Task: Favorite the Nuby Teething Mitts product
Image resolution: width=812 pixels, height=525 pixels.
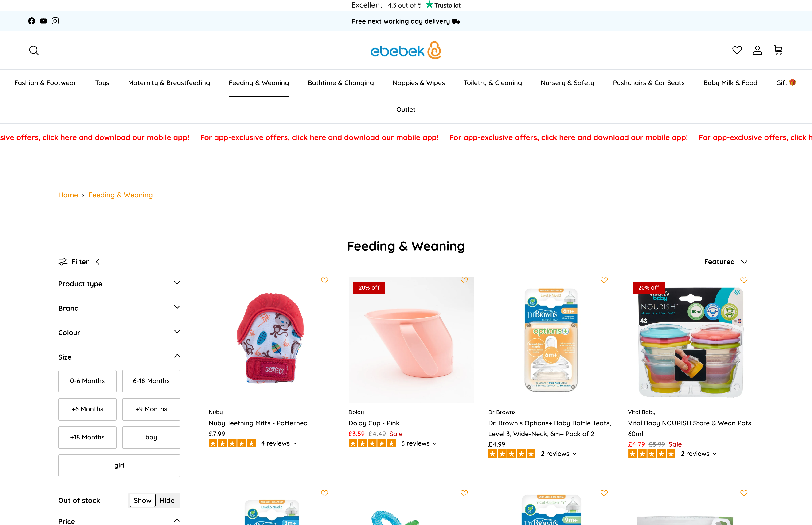Action: [x=324, y=280]
